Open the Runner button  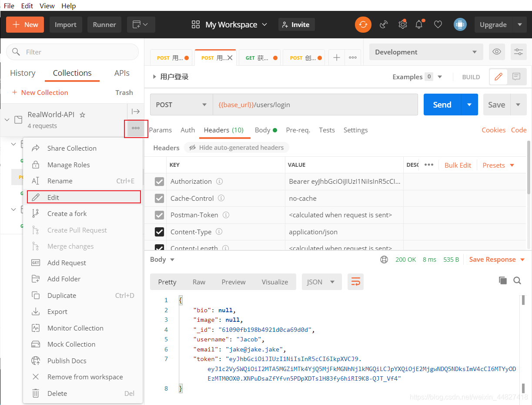click(x=104, y=24)
